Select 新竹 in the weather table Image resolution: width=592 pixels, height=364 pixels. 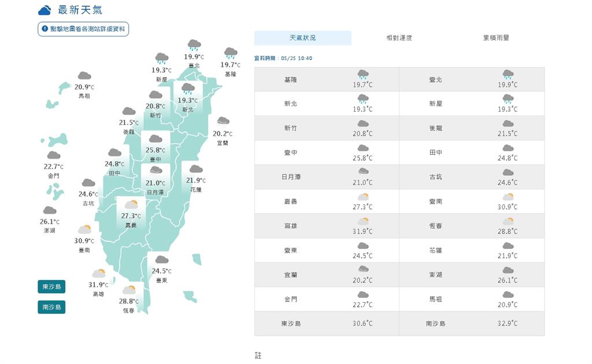click(291, 128)
